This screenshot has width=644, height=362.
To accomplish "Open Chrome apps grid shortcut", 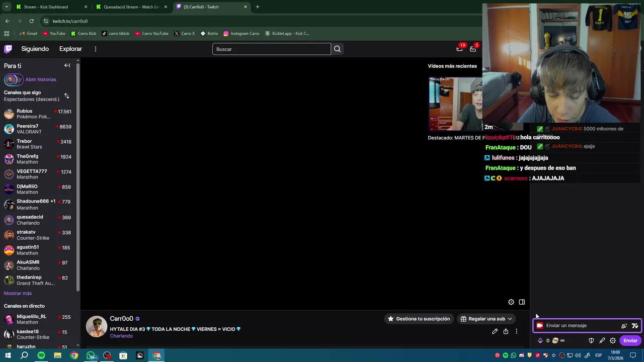I will click(x=7, y=33).
